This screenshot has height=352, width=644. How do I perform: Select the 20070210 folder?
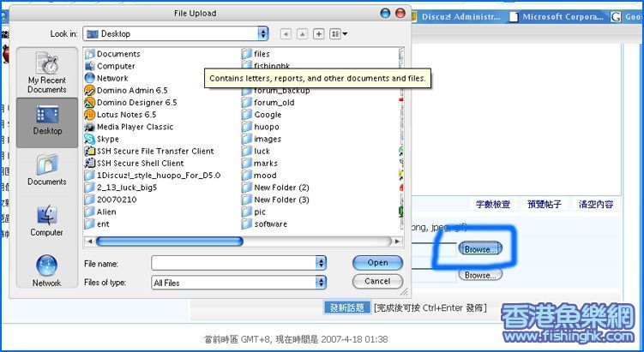tap(111, 200)
